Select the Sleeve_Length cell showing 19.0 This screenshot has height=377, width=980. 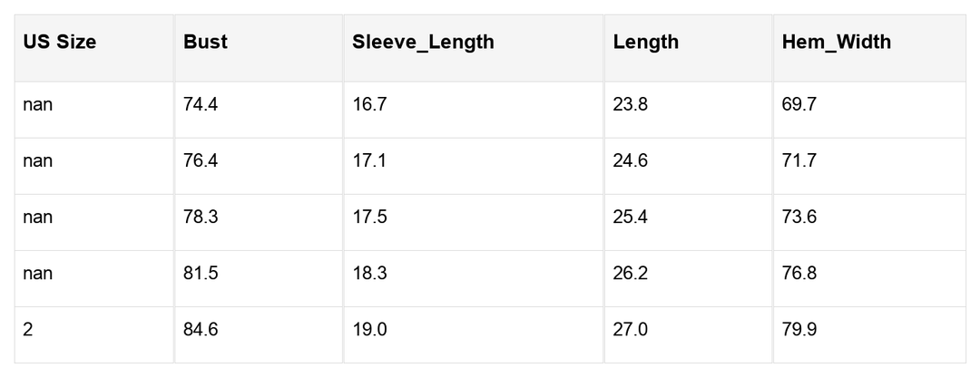tap(369, 330)
